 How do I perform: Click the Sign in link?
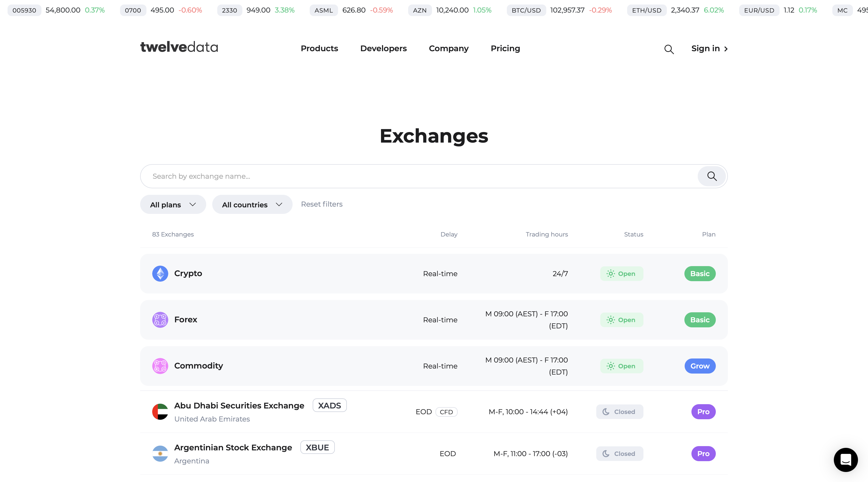(709, 48)
